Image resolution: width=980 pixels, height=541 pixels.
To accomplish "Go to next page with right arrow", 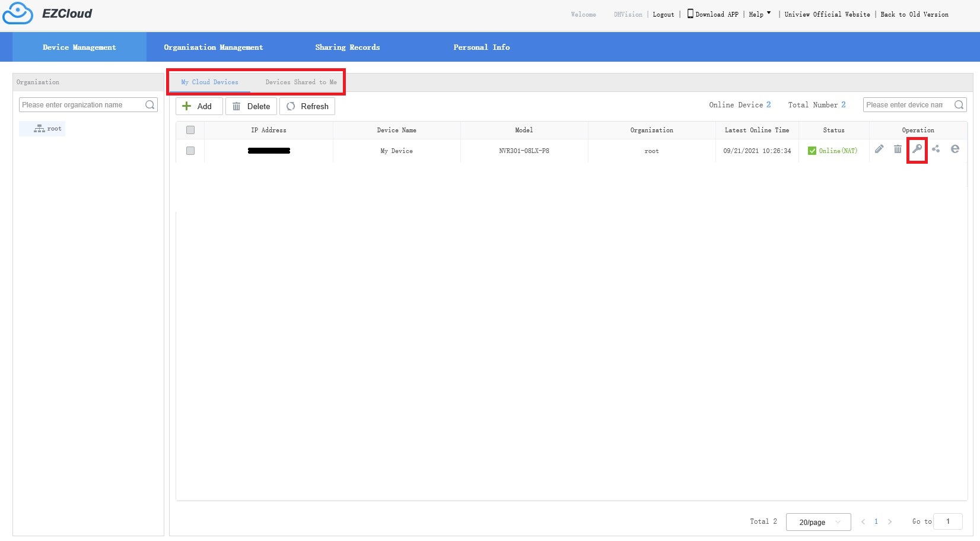I will 889,522.
